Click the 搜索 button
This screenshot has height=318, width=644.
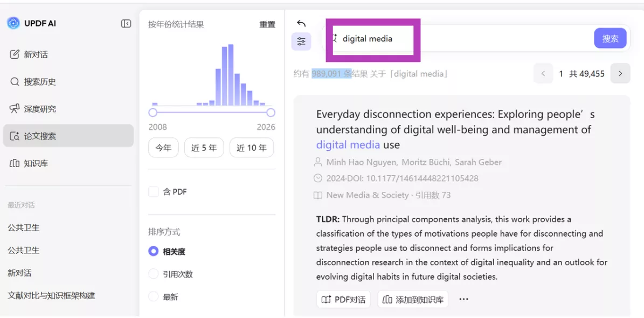tap(610, 39)
